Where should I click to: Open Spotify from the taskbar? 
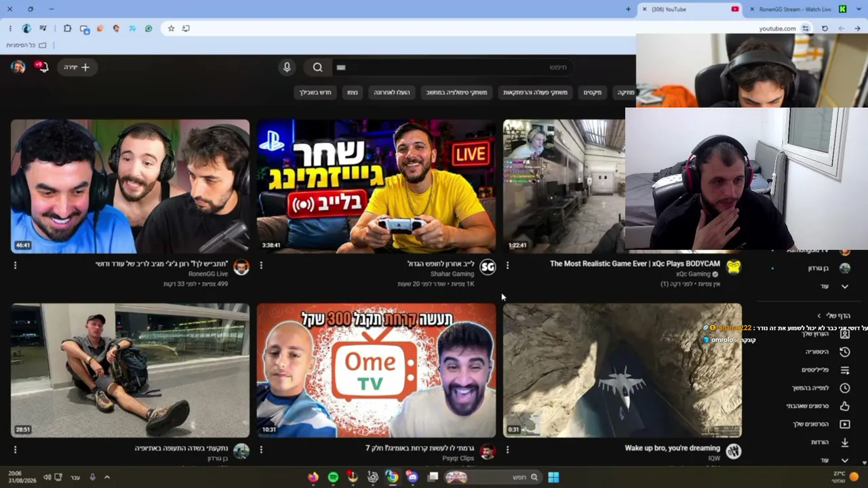pos(333,477)
